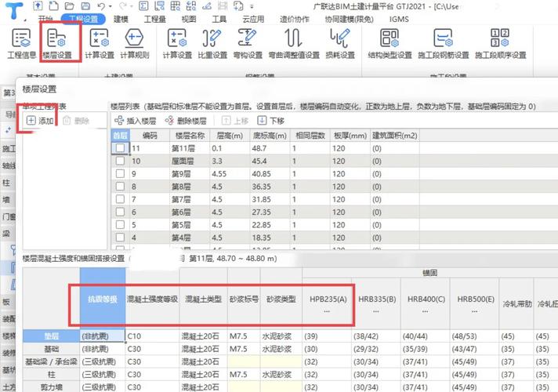Switch to the 工程量 ribbon tab
This screenshot has width=558, height=392.
click(155, 20)
